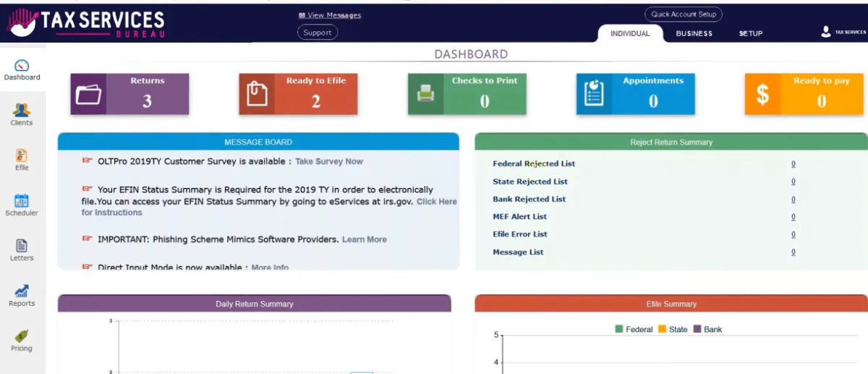This screenshot has height=374, width=868.
Task: Click the Appointments count 0
Action: (653, 101)
